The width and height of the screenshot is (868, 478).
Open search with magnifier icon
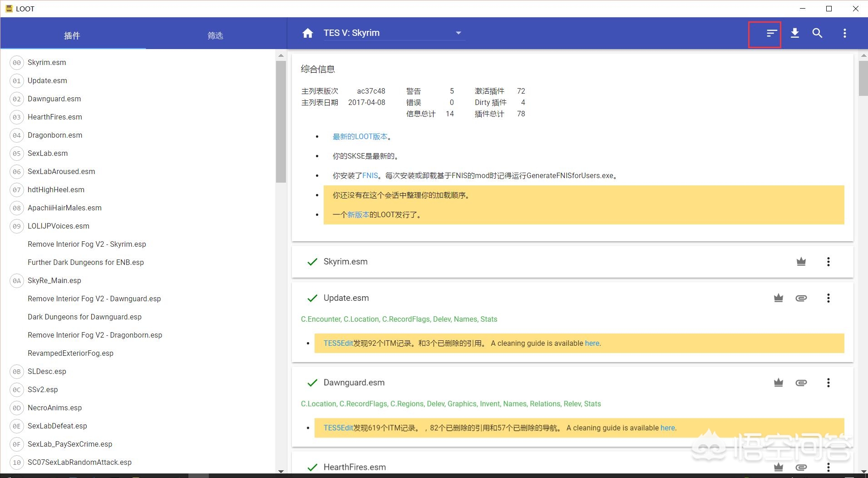[x=817, y=33]
